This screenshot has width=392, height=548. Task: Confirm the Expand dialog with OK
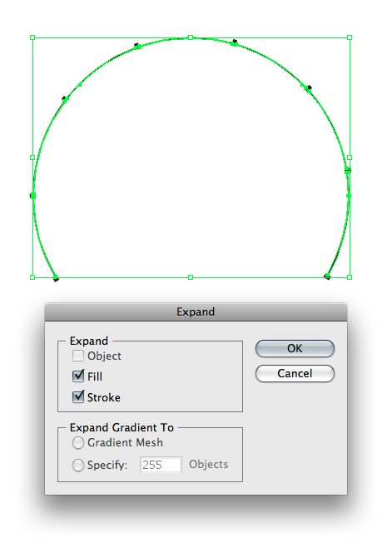[295, 348]
